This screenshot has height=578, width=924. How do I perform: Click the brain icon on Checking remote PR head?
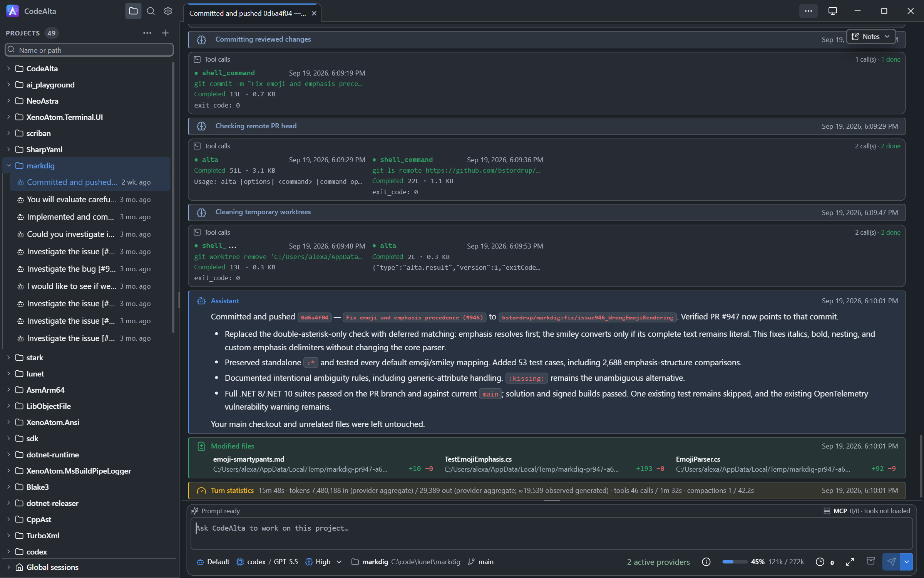[x=201, y=126]
